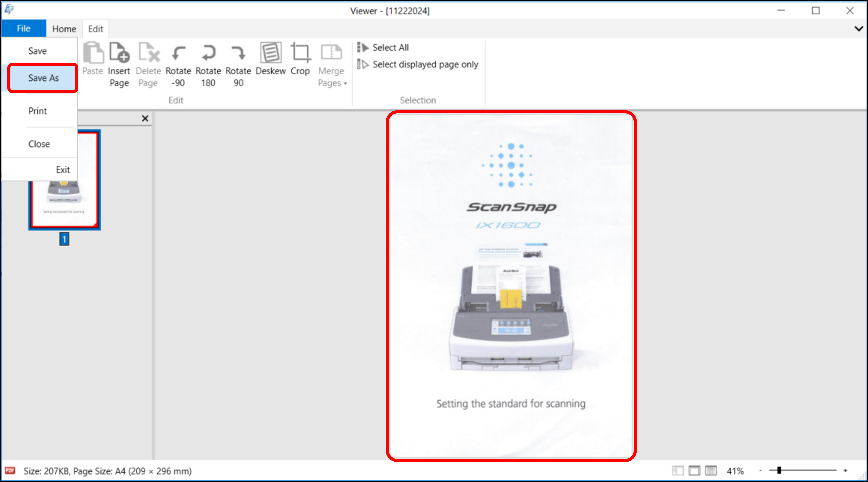Viewport: 868px width, 482px height.
Task: Switch to the Edit tab
Action: coord(95,29)
